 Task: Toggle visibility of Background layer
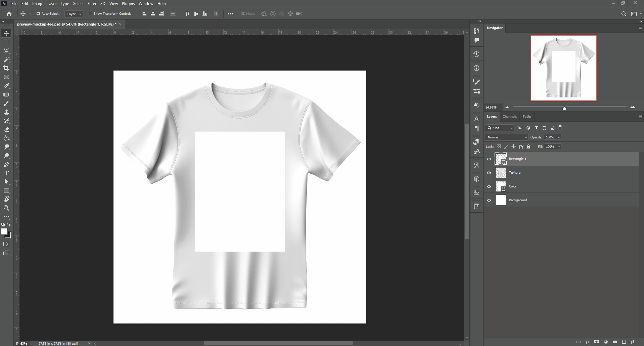489,200
